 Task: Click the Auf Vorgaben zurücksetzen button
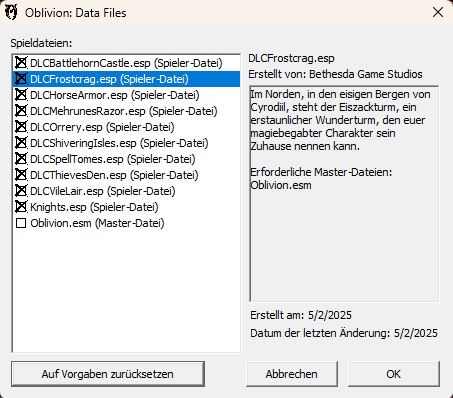click(x=108, y=374)
